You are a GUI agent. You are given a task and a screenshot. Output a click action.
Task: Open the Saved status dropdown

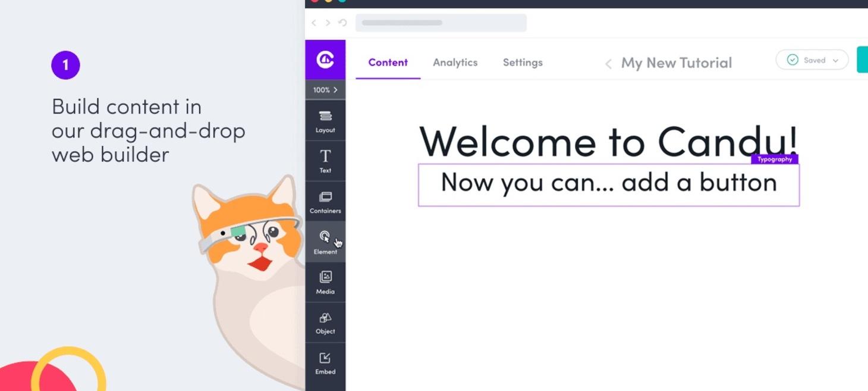[812, 60]
